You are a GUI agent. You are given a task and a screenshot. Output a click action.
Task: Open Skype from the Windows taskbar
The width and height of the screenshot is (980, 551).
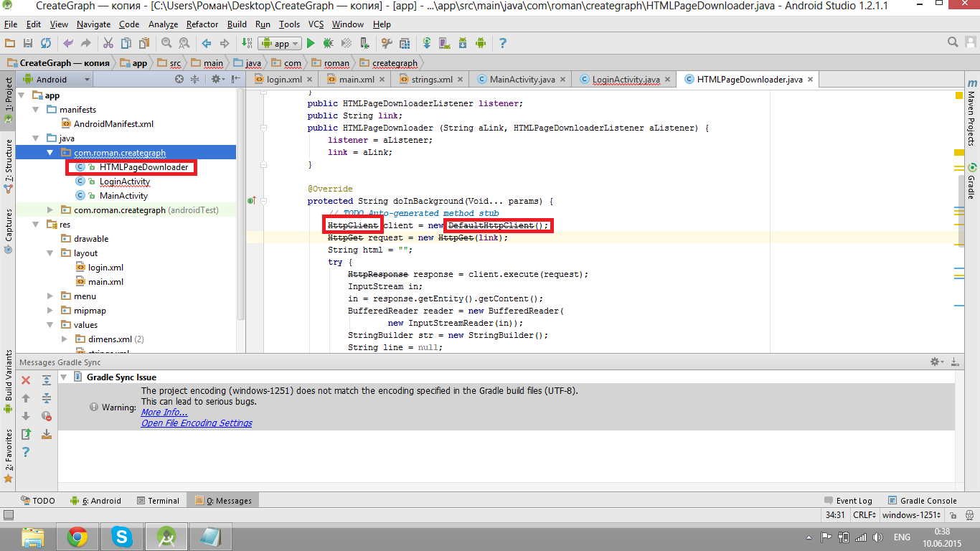[x=122, y=536]
